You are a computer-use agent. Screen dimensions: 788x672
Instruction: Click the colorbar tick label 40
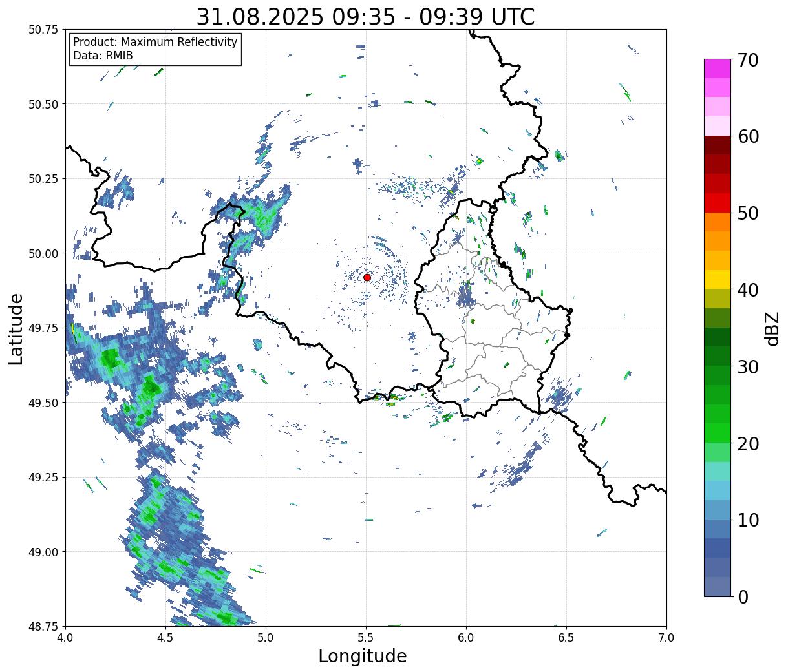click(748, 289)
